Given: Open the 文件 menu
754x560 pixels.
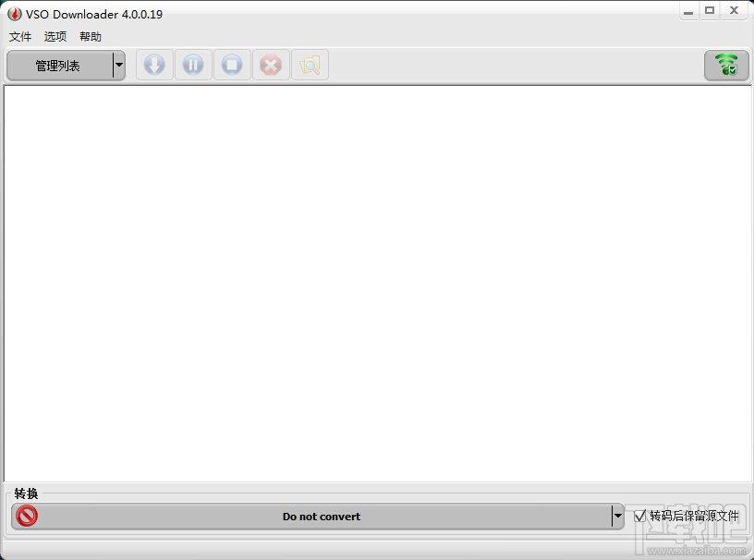Looking at the screenshot, I should pyautogui.click(x=20, y=37).
